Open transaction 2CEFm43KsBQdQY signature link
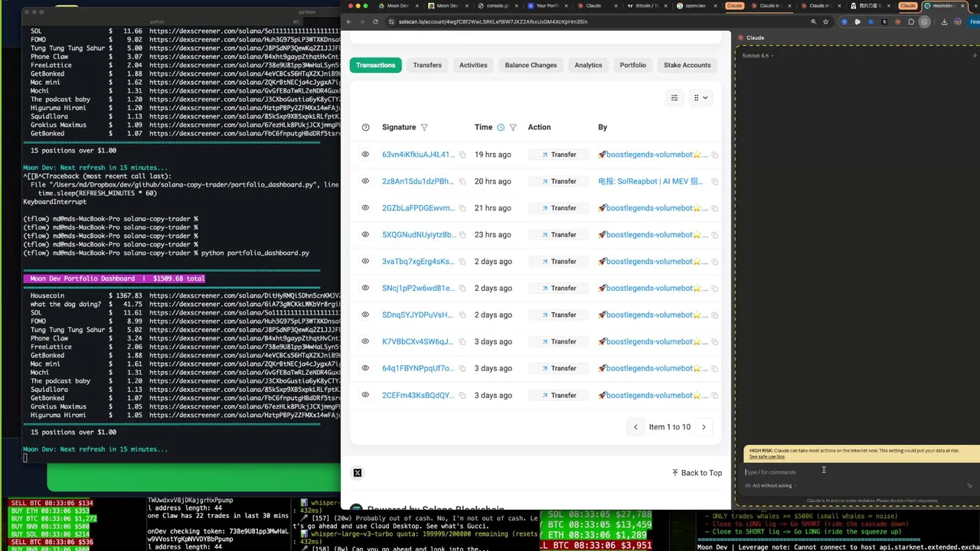Screen dimensions: 980x551 [418, 396]
